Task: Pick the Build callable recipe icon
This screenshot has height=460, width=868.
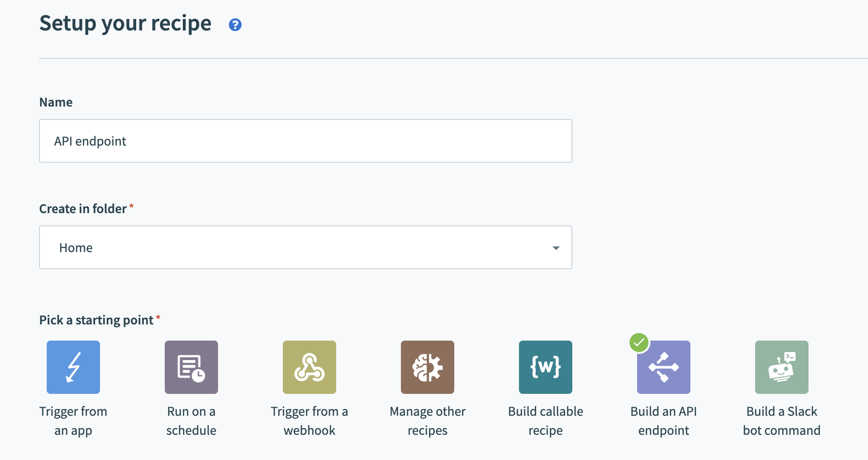Action: click(545, 367)
